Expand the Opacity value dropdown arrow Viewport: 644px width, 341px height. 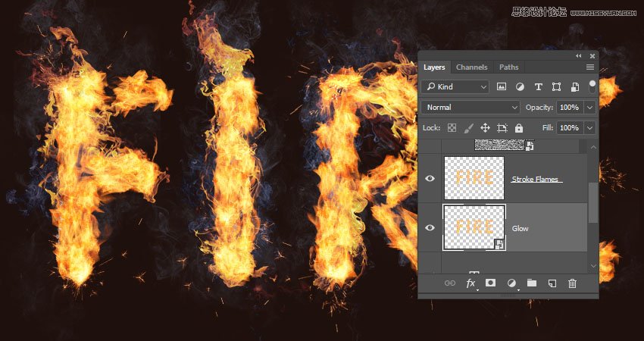[589, 108]
